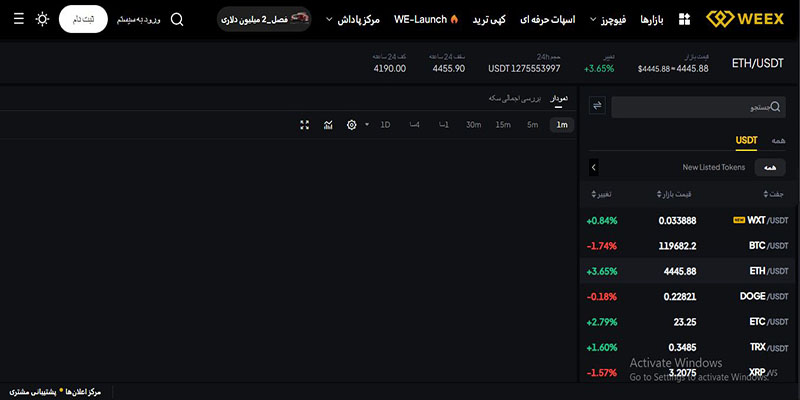The height and width of the screenshot is (400, 800).
Task: Select the DOGE/USDT row
Action: [x=687, y=296]
